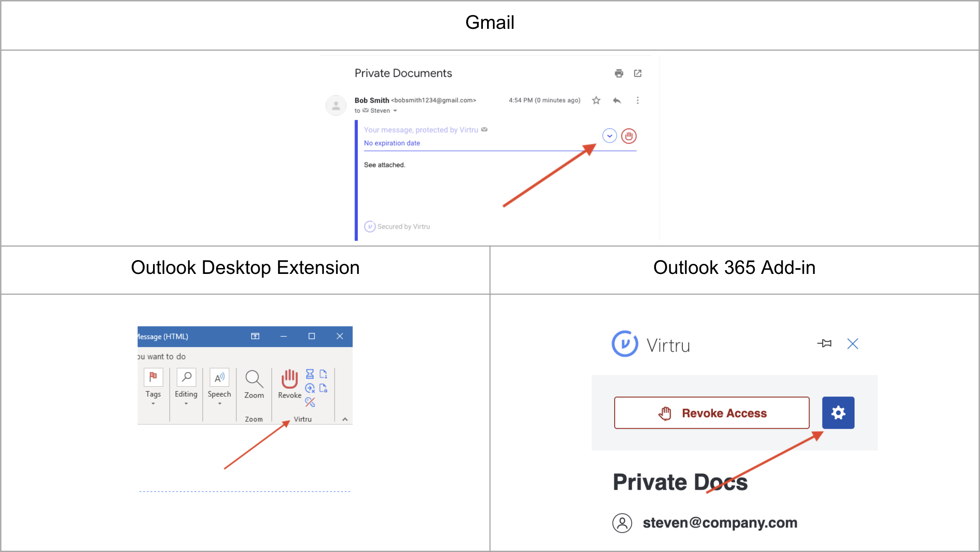Click the red Virtru revoke hand icon in Gmail

click(x=629, y=136)
